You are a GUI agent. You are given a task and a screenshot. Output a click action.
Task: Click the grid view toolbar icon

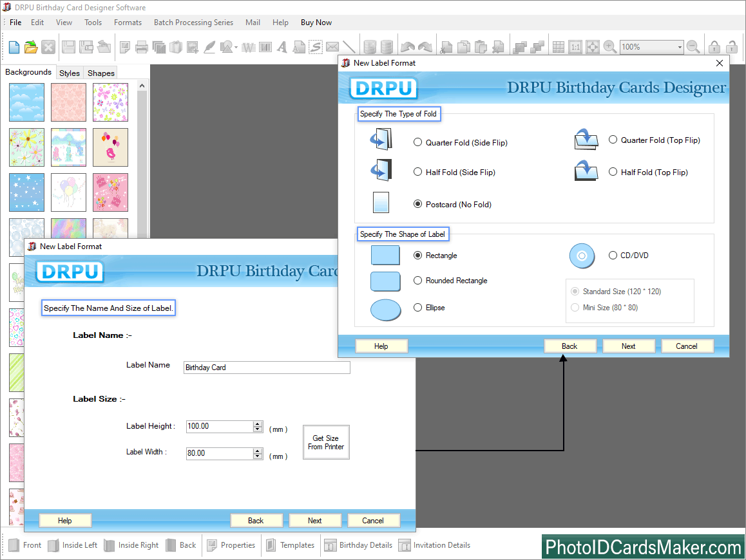click(x=559, y=47)
